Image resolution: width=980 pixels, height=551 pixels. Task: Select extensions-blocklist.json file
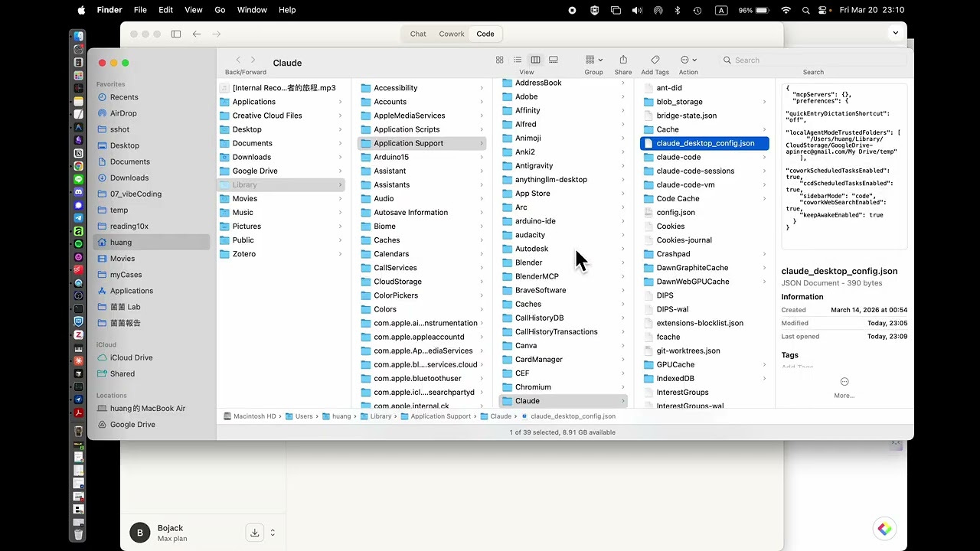(700, 323)
